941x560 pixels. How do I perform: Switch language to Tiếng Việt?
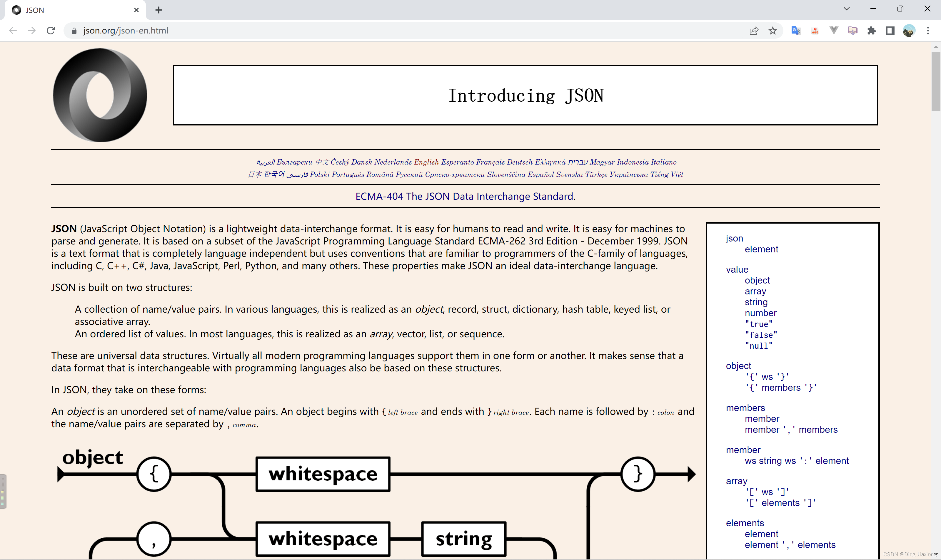coord(666,174)
